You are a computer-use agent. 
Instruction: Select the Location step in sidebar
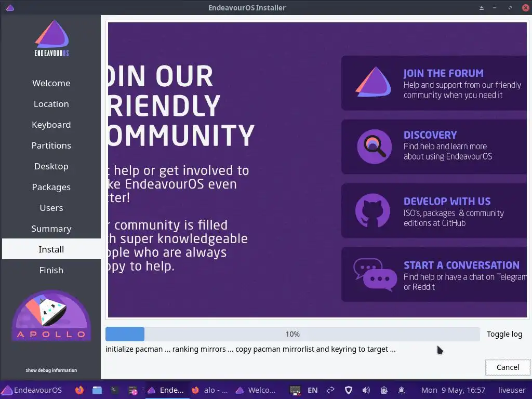[x=51, y=104]
